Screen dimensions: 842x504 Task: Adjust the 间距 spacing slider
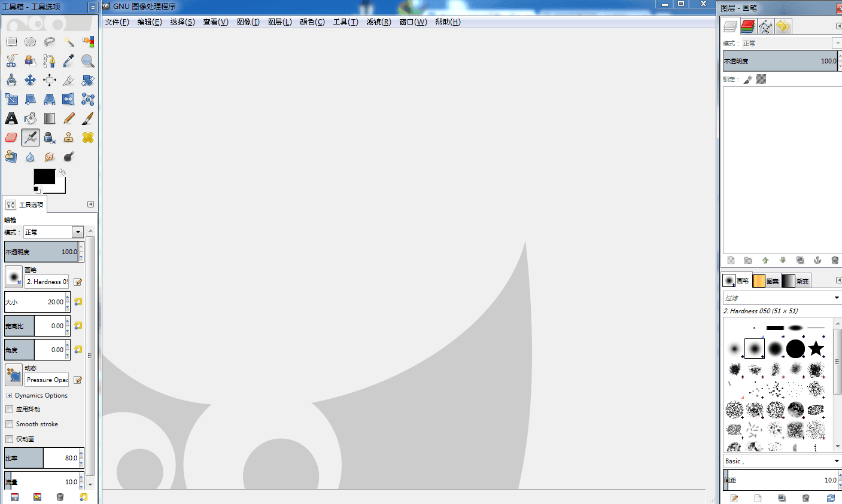coord(781,480)
